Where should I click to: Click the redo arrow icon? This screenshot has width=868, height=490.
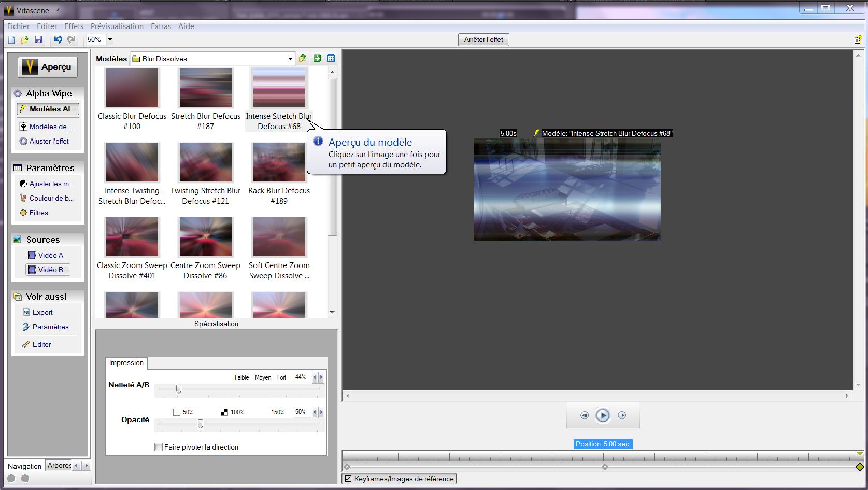71,39
